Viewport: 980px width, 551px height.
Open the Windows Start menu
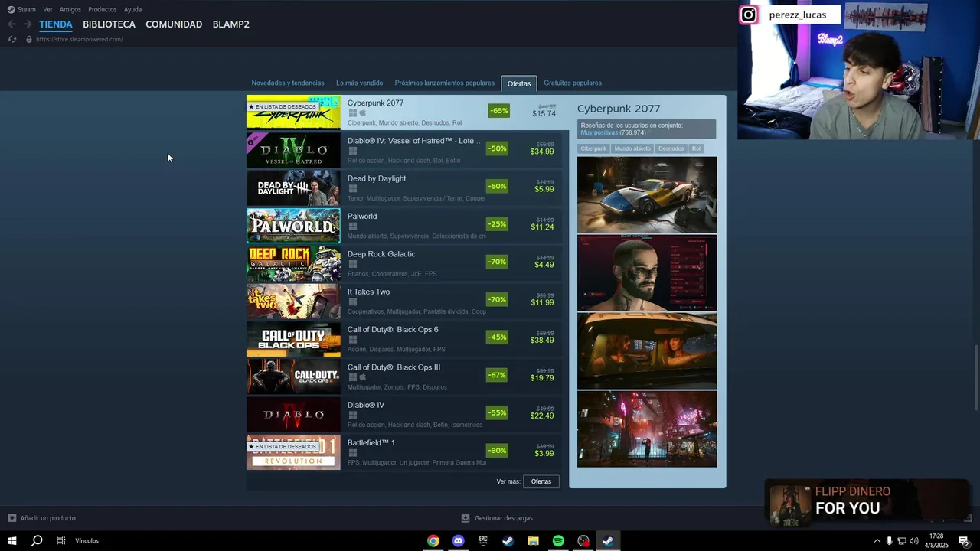click(x=11, y=541)
